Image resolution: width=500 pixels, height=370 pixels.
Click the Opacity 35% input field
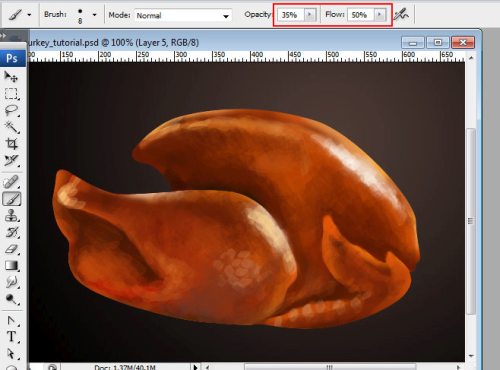pyautogui.click(x=291, y=15)
